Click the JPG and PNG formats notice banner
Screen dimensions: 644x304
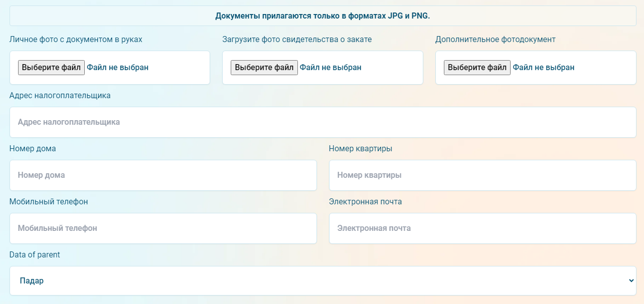pos(323,16)
